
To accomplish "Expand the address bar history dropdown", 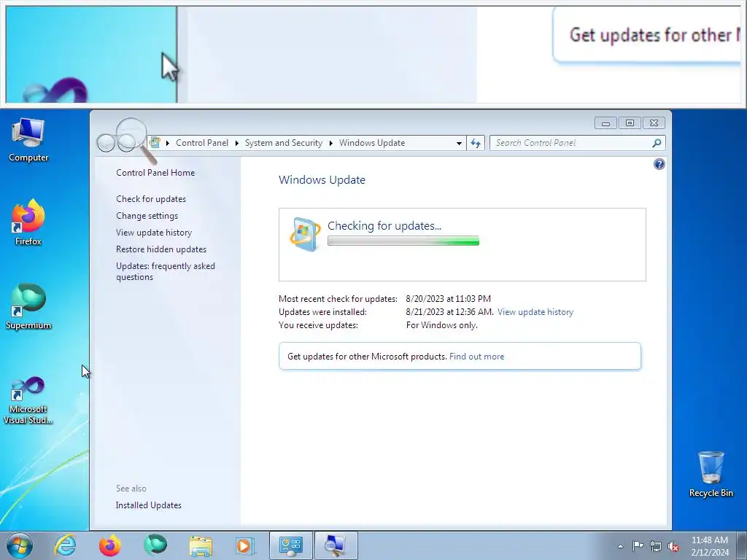I will [459, 143].
